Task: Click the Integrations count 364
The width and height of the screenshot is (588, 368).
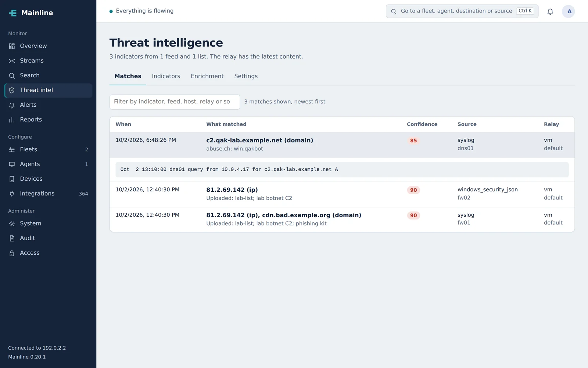Action: (83, 194)
